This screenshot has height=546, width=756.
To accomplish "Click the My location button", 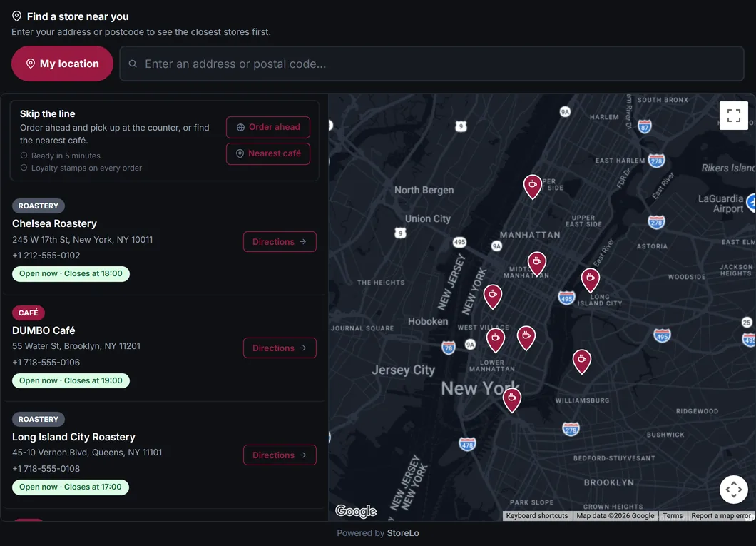I will click(62, 64).
